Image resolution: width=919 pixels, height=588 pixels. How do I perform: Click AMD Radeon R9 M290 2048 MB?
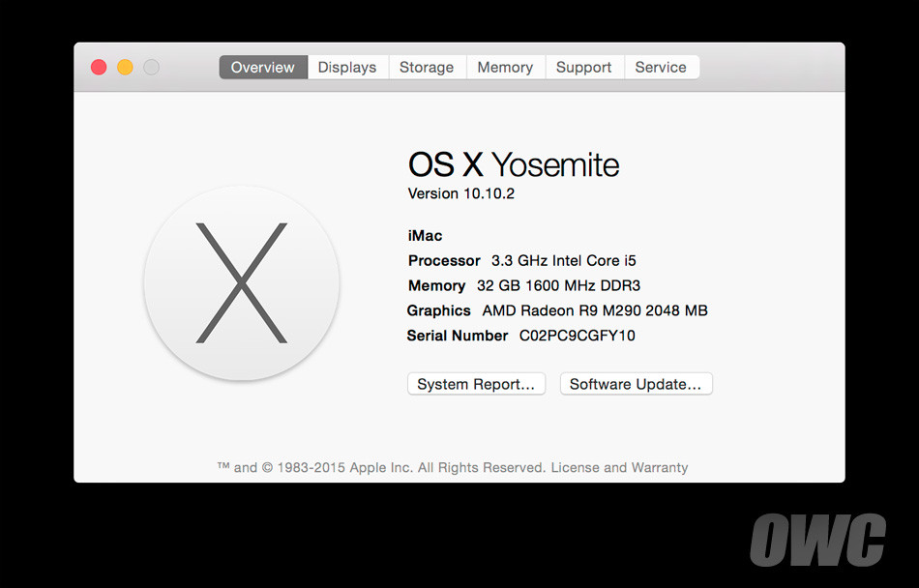pyautogui.click(x=595, y=310)
